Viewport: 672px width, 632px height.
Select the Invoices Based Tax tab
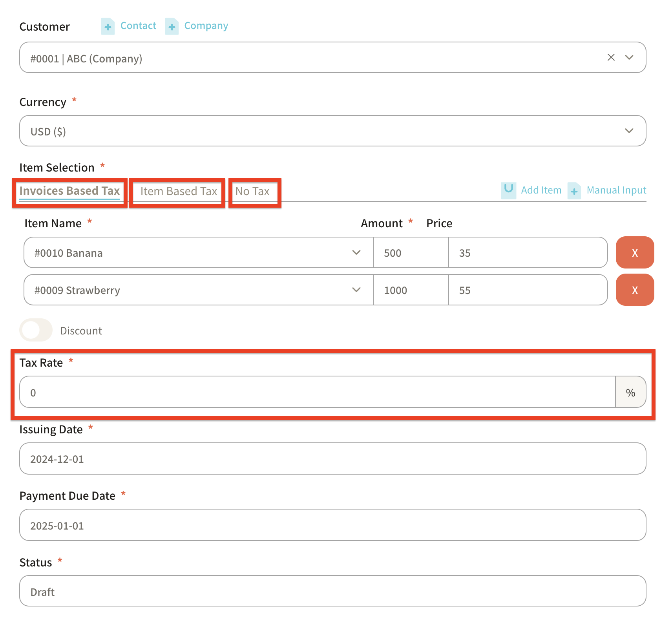click(69, 191)
